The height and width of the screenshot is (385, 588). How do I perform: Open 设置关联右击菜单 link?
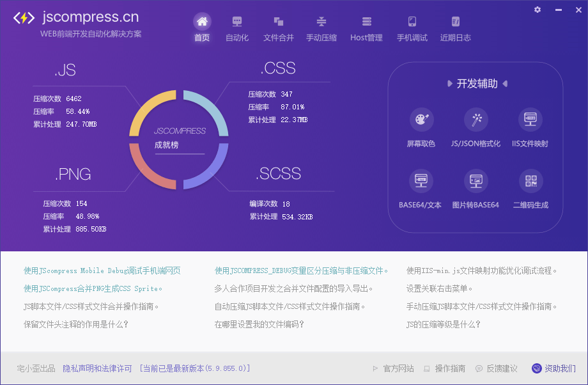click(x=439, y=288)
